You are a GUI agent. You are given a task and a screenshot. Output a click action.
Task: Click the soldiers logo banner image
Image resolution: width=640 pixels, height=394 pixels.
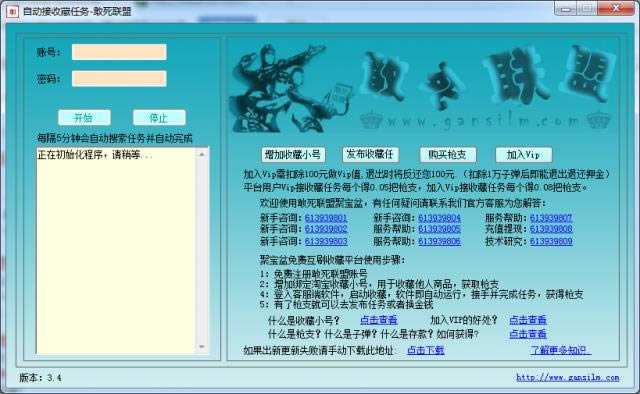tap(292, 88)
